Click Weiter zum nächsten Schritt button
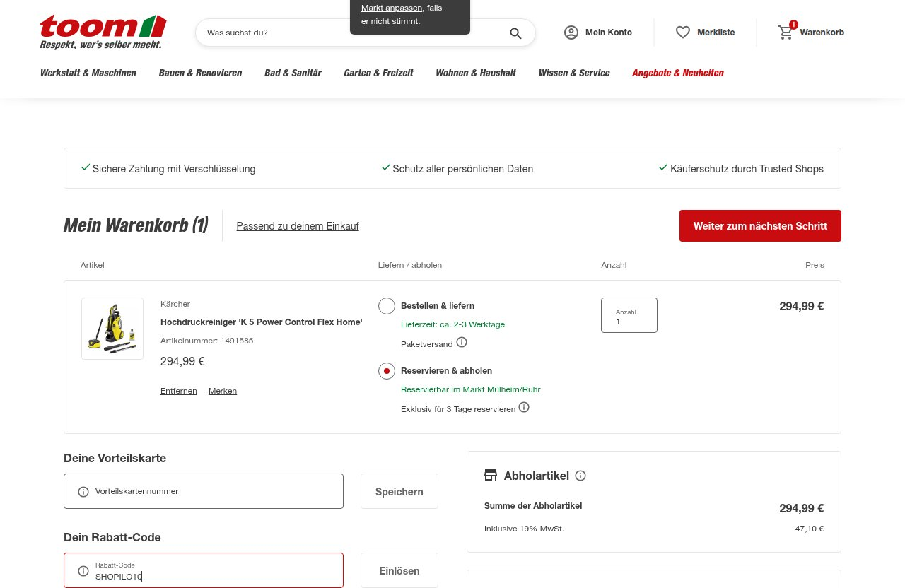The width and height of the screenshot is (905, 588). pos(760,226)
